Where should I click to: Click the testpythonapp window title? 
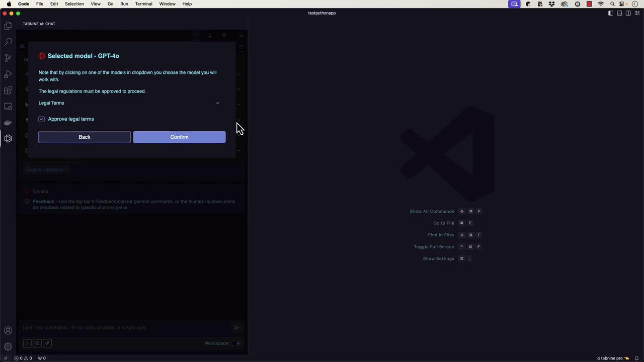click(x=322, y=13)
